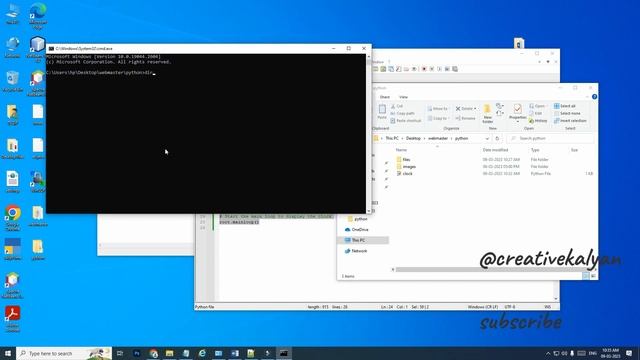Open Microsoft Edge desktop shortcut
The image size is (640, 360).
(x=38, y=16)
